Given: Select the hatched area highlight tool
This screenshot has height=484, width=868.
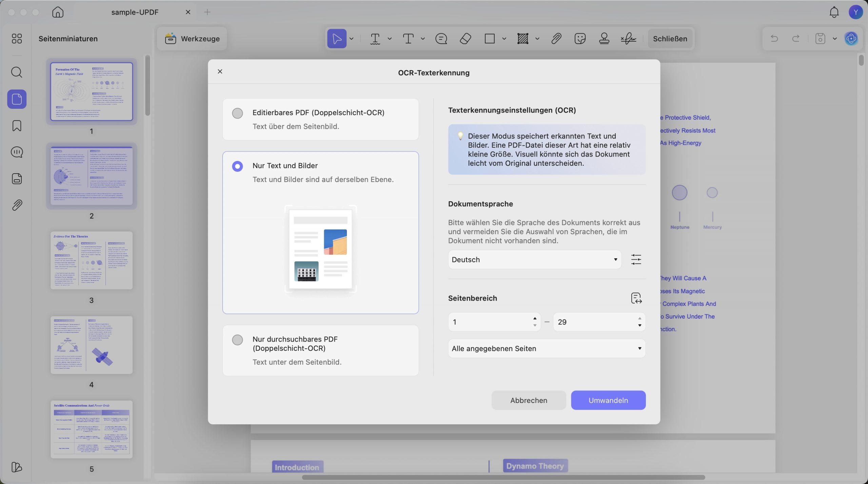Looking at the screenshot, I should [522, 39].
